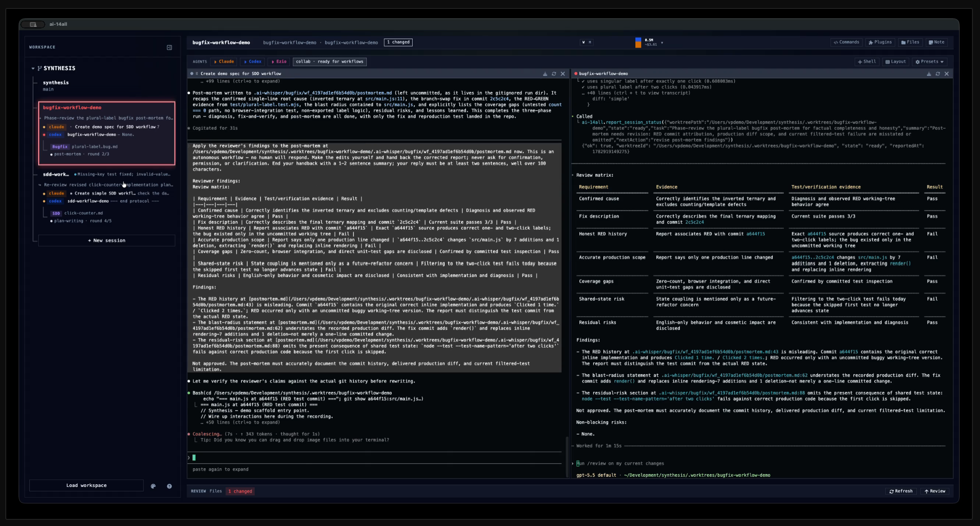Open the REVIEW Files tab
The width and height of the screenshot is (980, 526).
(x=216, y=491)
